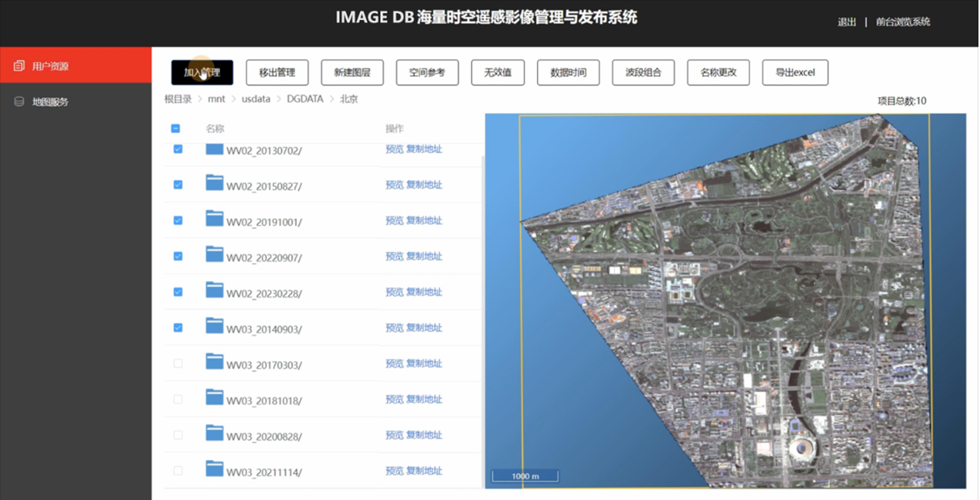Click the 波段组合 button
Viewport: 980px width, 500px height.
[643, 72]
